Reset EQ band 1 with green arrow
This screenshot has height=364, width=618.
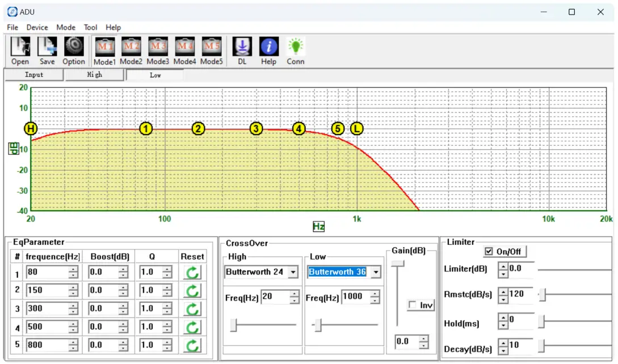coord(192,272)
